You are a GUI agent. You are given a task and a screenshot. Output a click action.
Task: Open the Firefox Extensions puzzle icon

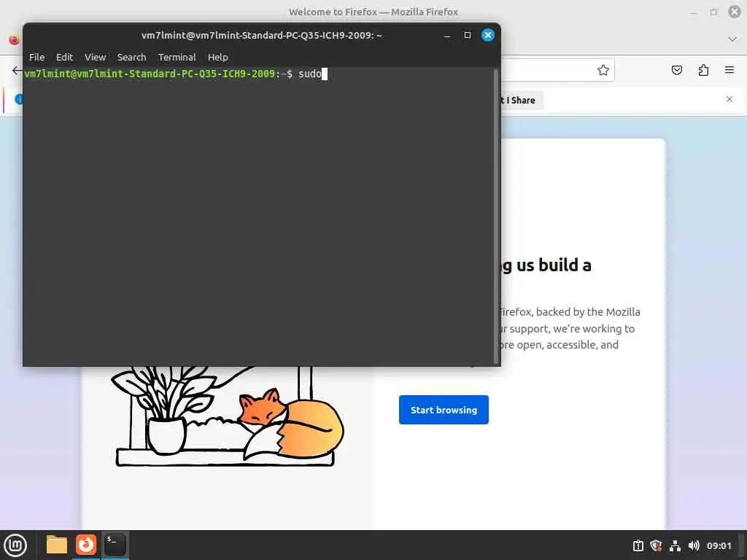(703, 71)
